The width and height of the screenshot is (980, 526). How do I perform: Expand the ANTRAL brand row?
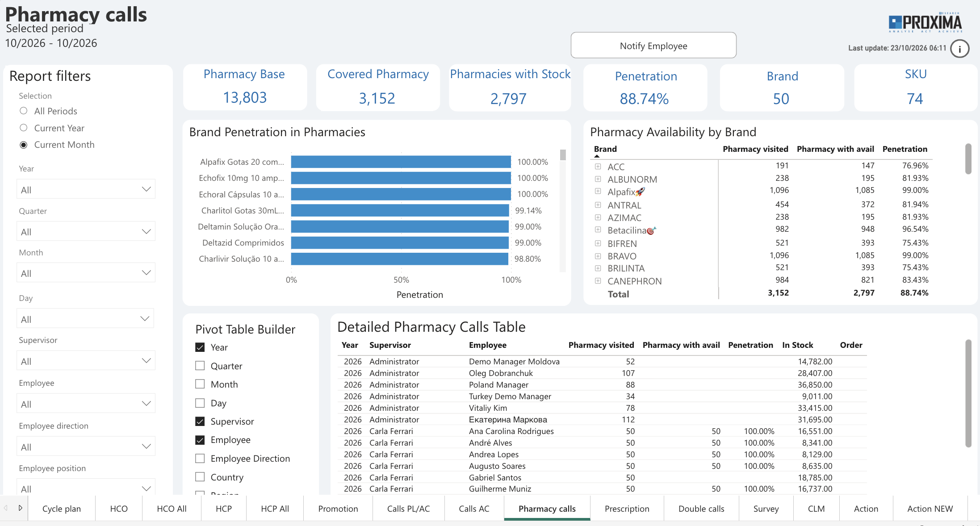click(x=598, y=205)
